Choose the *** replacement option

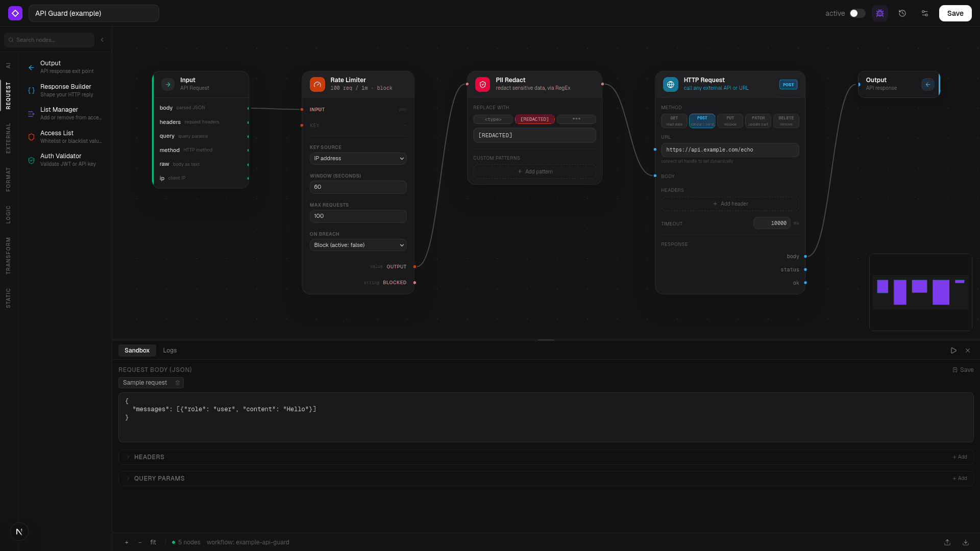pyautogui.click(x=576, y=119)
